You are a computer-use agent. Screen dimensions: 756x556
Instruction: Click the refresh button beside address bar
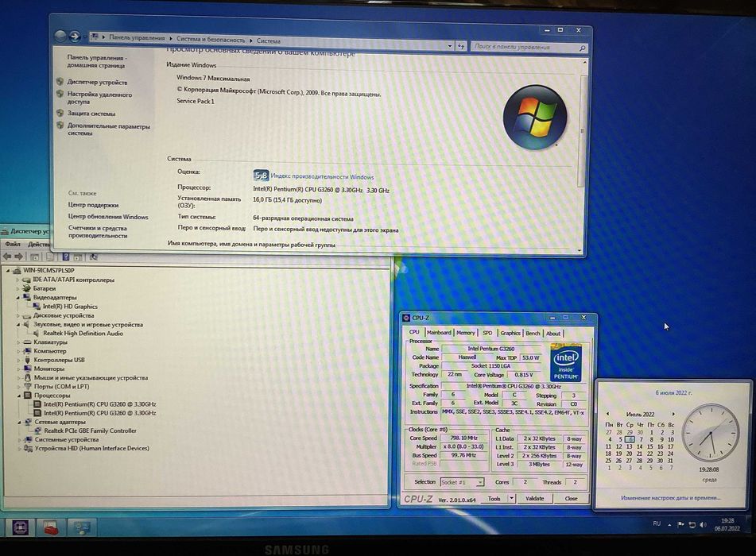461,46
